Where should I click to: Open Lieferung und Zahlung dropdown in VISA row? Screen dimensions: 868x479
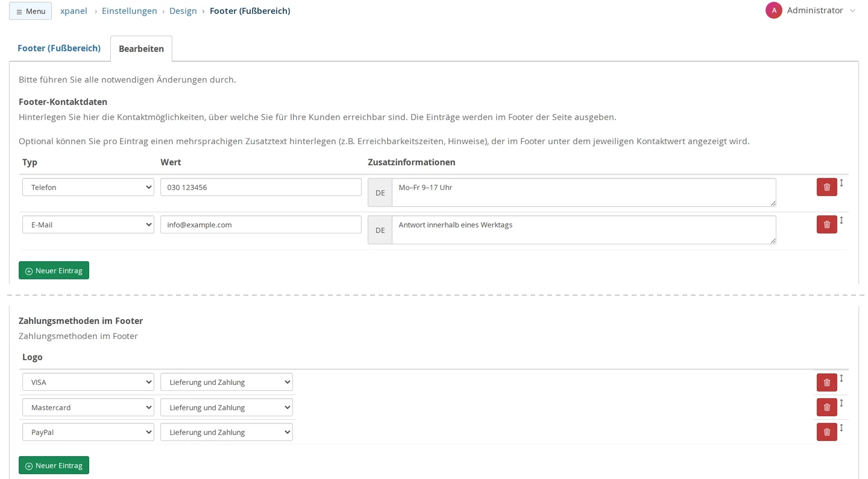[227, 382]
